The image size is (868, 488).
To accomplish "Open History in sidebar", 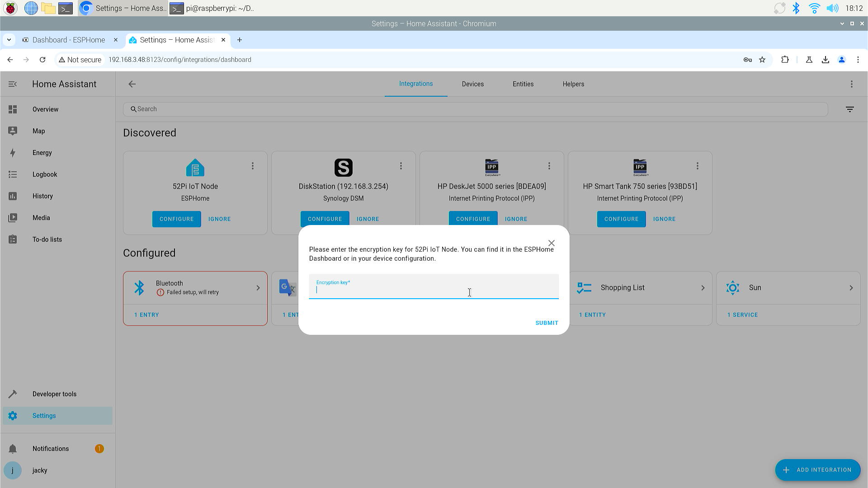I will pos(57,196).
